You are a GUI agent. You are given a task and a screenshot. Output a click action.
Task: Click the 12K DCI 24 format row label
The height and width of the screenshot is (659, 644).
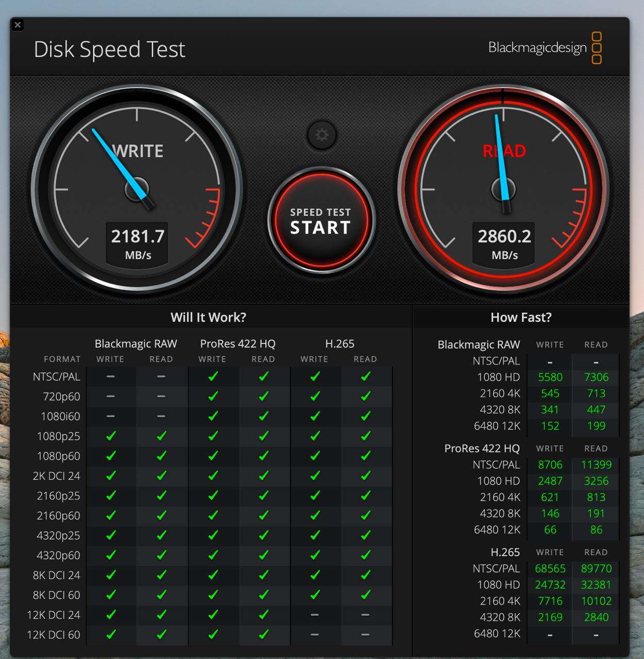[x=54, y=615]
